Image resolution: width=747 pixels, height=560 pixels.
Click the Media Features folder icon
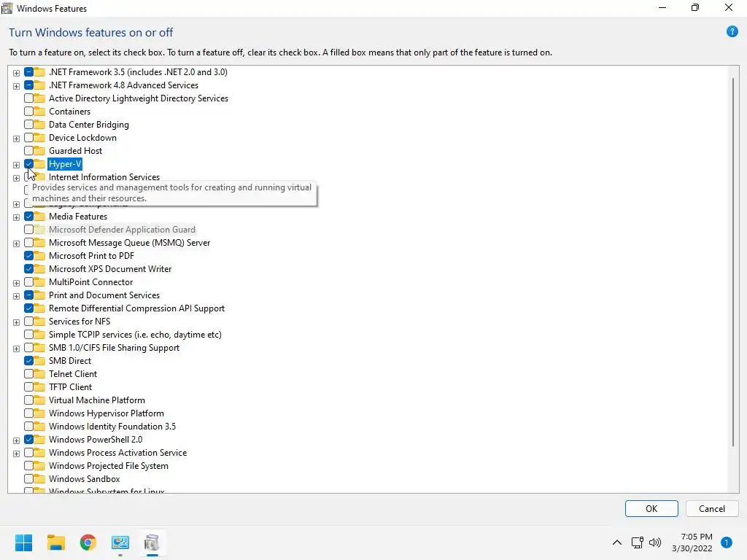[39, 216]
